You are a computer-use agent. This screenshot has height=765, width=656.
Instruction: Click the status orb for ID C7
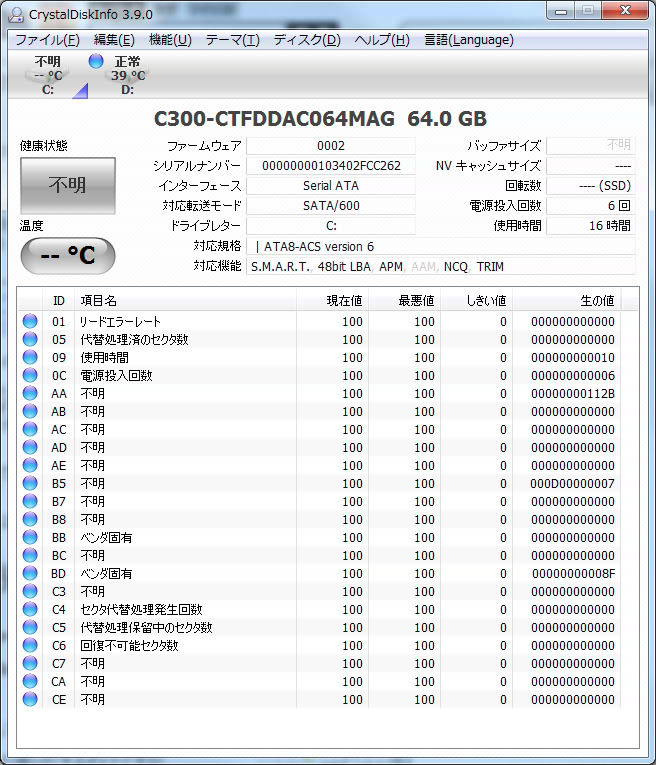[30, 663]
